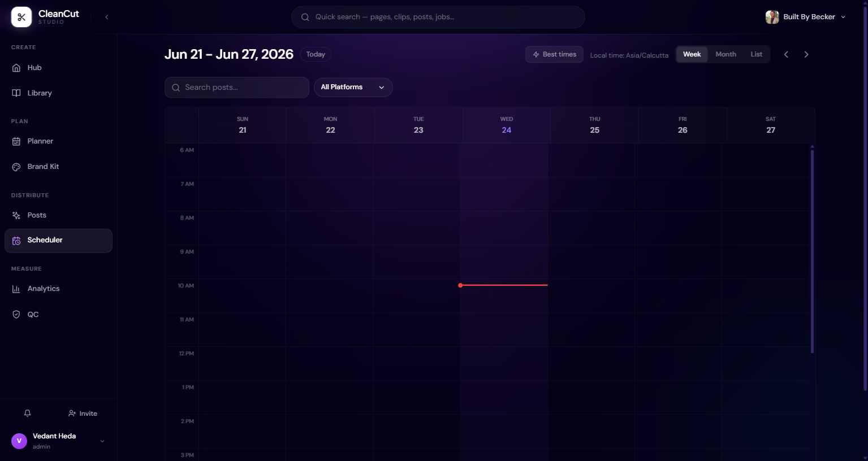This screenshot has height=461, width=868.
Task: Select the Mon 22 day header
Action: coord(330,125)
